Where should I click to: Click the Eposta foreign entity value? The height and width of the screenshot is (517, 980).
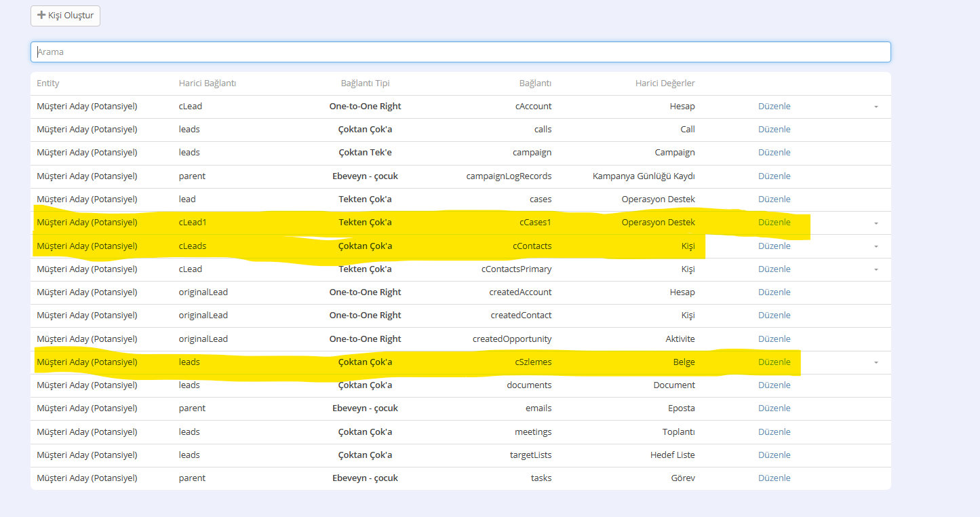(682, 408)
